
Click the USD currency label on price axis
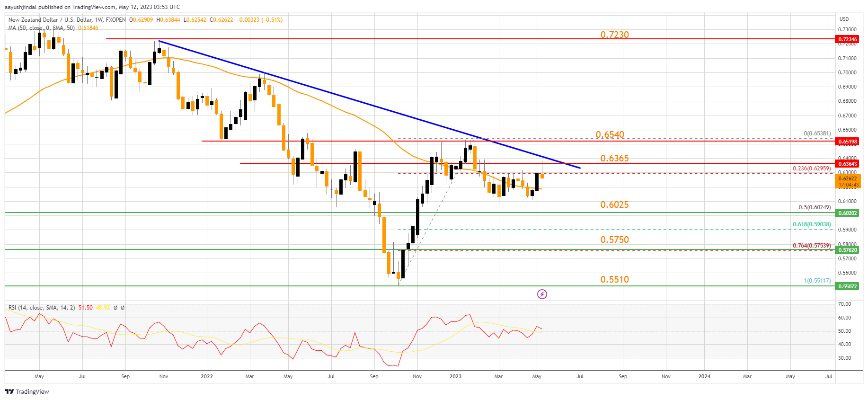pos(844,19)
